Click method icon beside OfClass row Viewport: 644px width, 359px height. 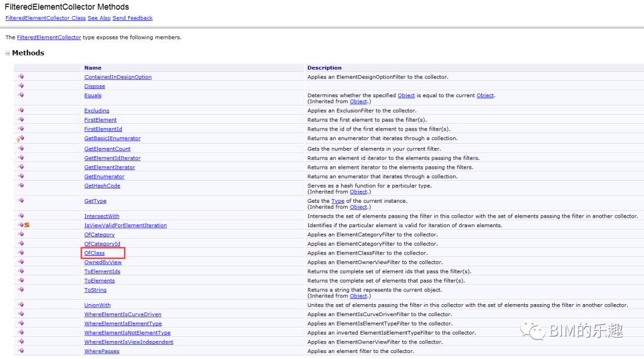(x=21, y=253)
